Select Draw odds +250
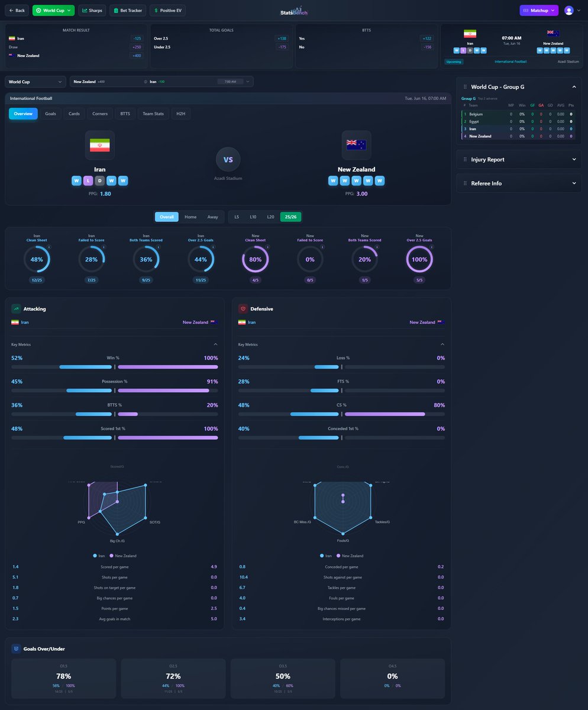Screen dimensions: 588x710 pyautogui.click(x=137, y=47)
